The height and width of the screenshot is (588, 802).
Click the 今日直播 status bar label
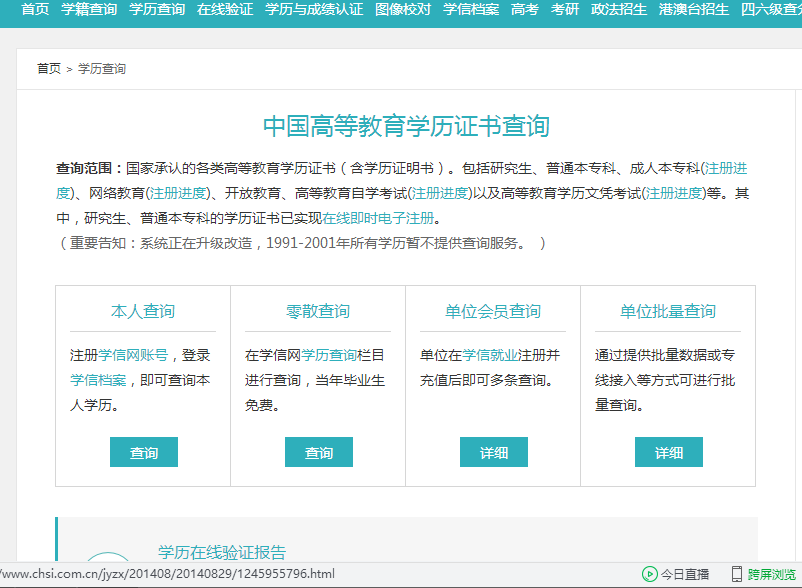tap(684, 574)
